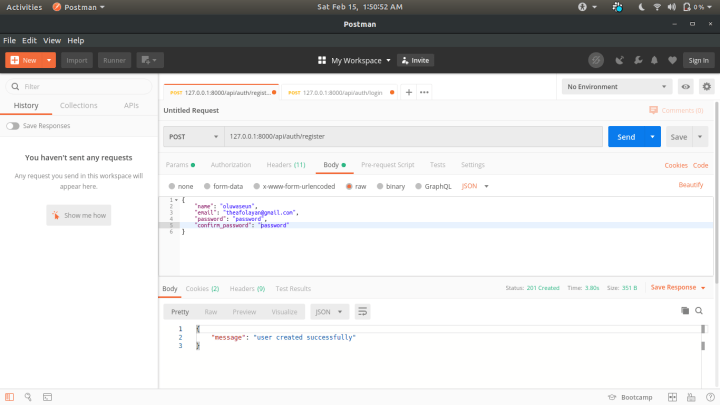The width and height of the screenshot is (720, 405).
Task: Add a new request tab with plus icon
Action: pos(408,92)
